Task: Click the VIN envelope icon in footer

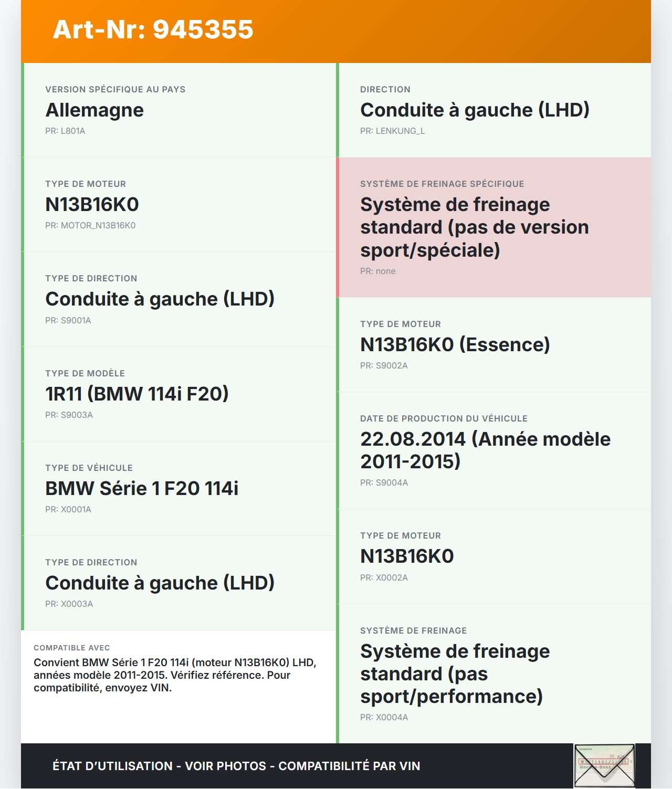Action: tap(604, 765)
